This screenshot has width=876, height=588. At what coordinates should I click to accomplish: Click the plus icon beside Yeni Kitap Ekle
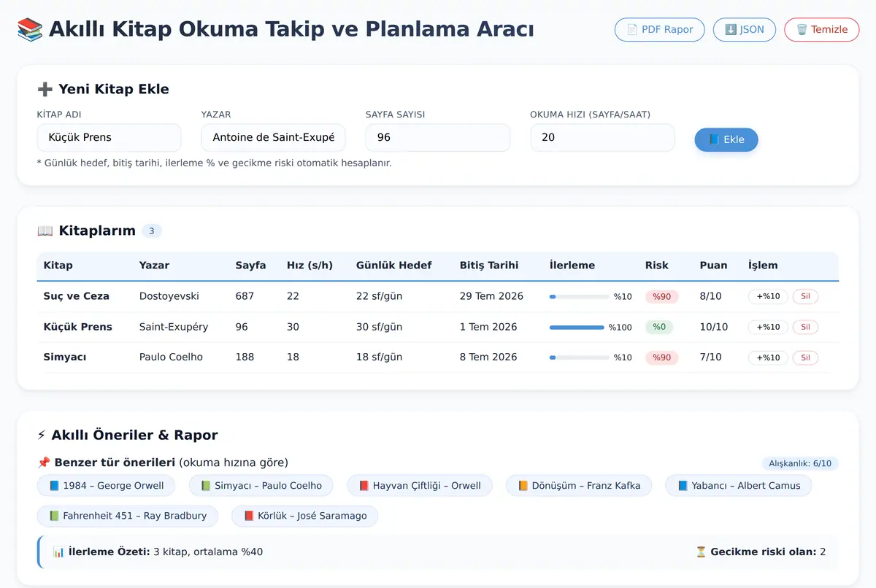pyautogui.click(x=45, y=90)
